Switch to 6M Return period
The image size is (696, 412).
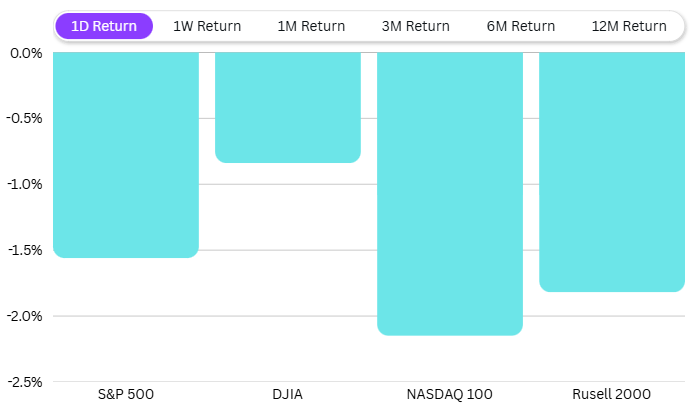pos(520,26)
